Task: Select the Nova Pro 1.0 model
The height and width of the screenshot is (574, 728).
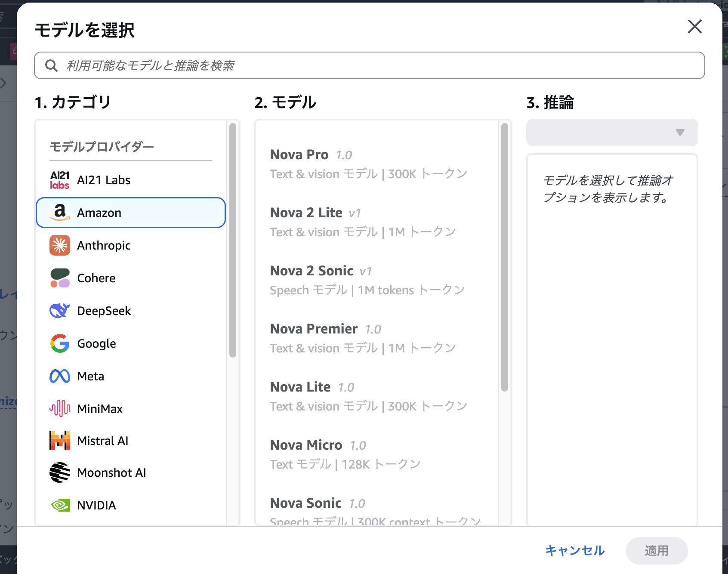Action: tap(368, 164)
